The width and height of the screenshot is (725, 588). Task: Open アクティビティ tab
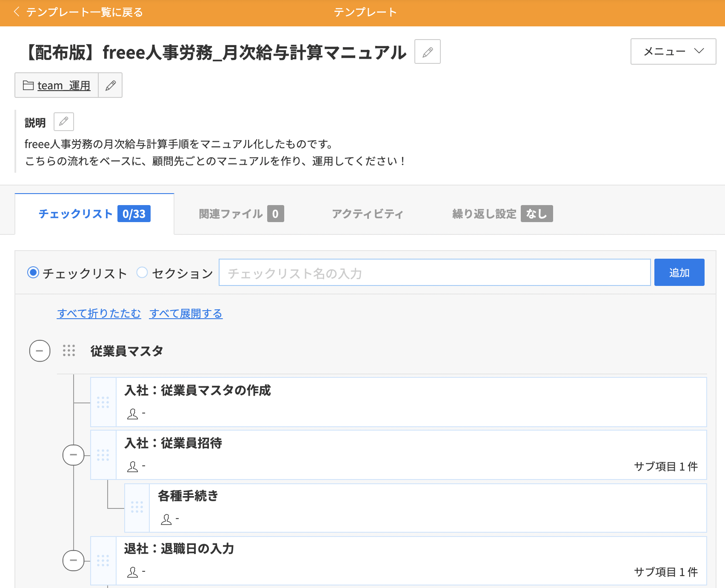coord(368,214)
